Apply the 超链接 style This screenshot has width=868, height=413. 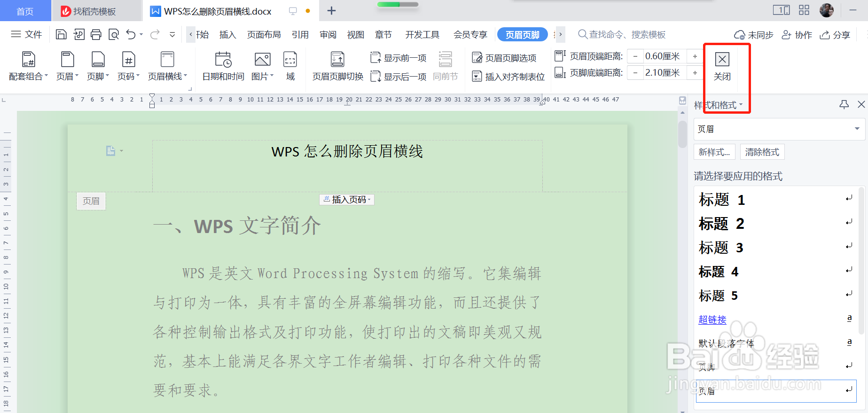click(776, 319)
